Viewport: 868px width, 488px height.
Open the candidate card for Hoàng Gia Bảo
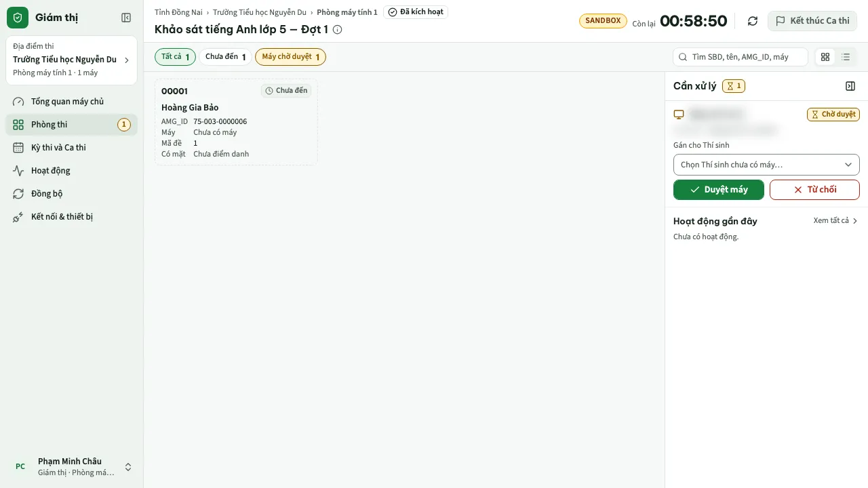[x=236, y=122]
